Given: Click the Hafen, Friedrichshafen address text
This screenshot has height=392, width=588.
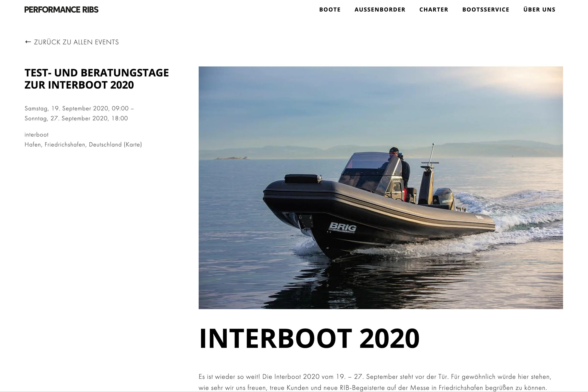Looking at the screenshot, I should pos(73,145).
